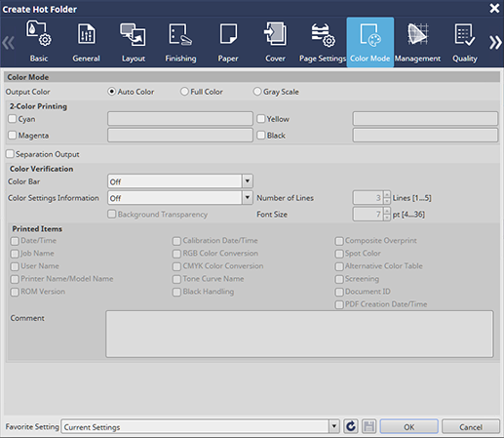
Task: Switch to the Management tab
Action: click(417, 42)
